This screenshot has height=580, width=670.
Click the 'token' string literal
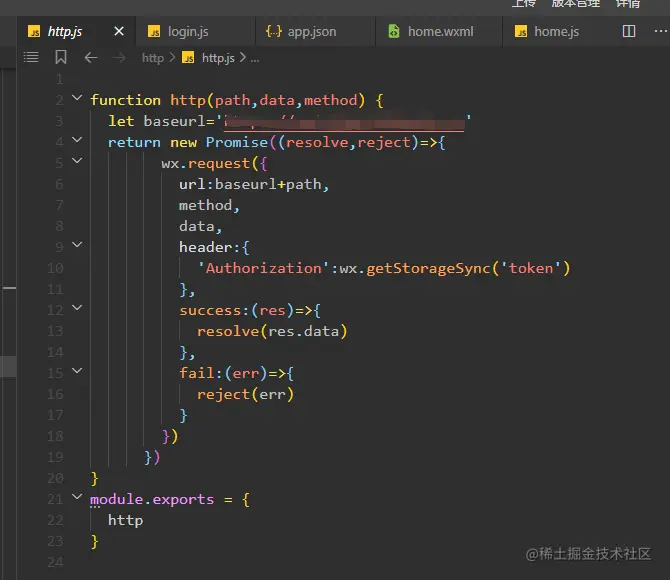tap(531, 268)
